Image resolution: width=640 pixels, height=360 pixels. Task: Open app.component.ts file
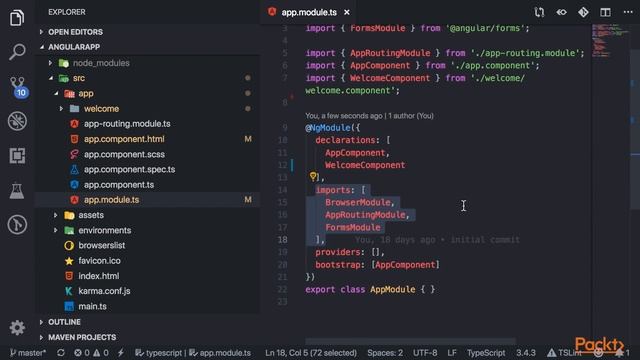click(119, 185)
